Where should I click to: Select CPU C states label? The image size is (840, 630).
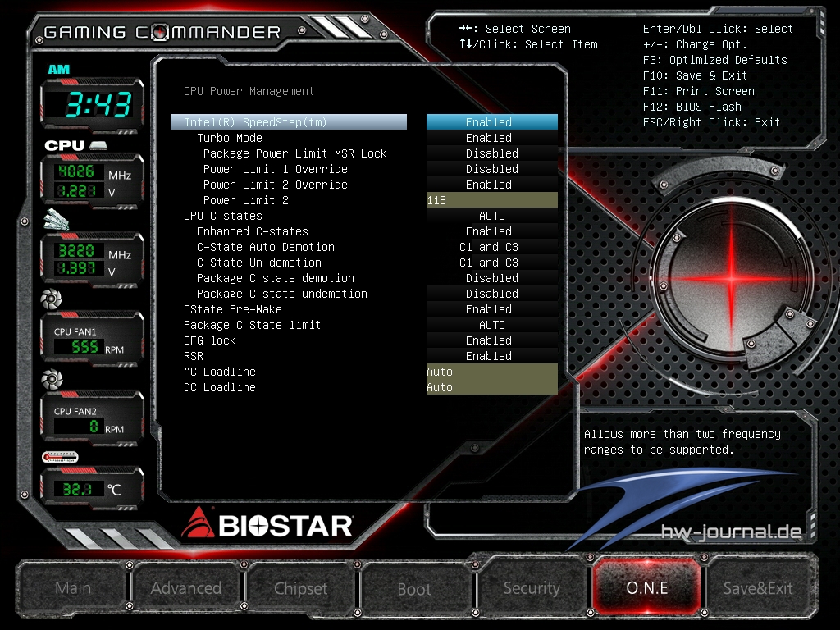point(223,216)
